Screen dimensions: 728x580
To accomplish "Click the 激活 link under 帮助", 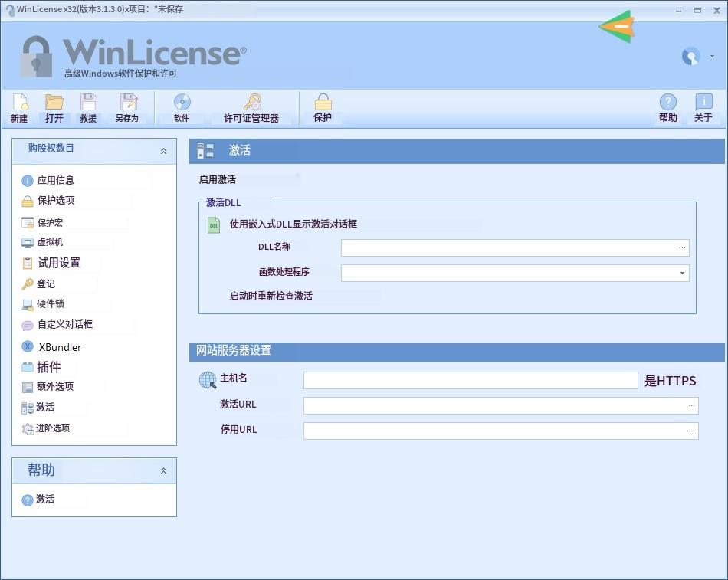I will [x=44, y=499].
